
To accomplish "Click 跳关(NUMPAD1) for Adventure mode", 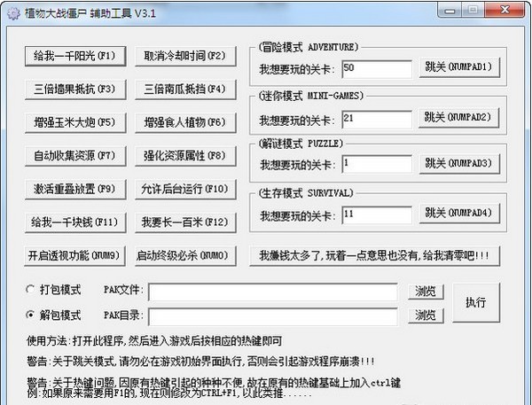I will pos(456,68).
